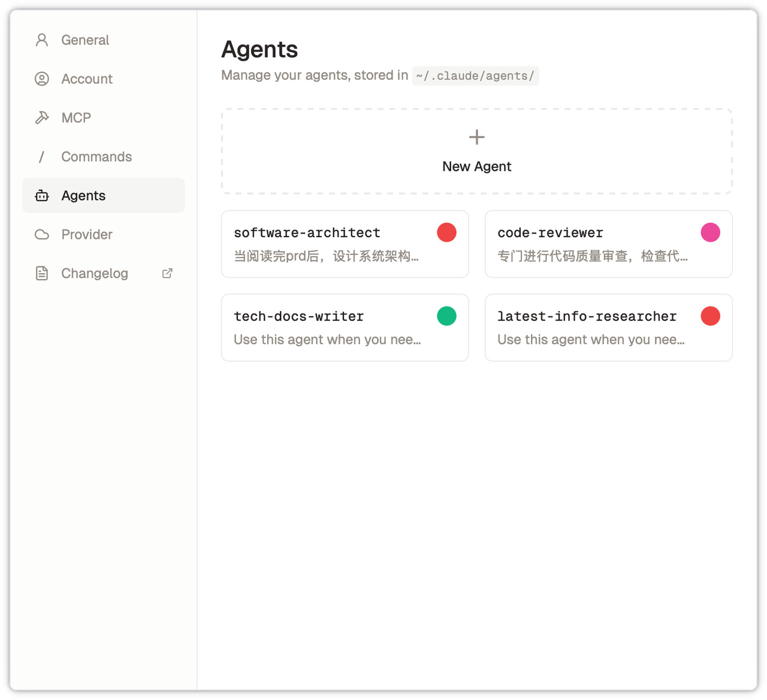Switch to the MCP settings section
The width and height of the screenshot is (767, 700).
pos(76,118)
